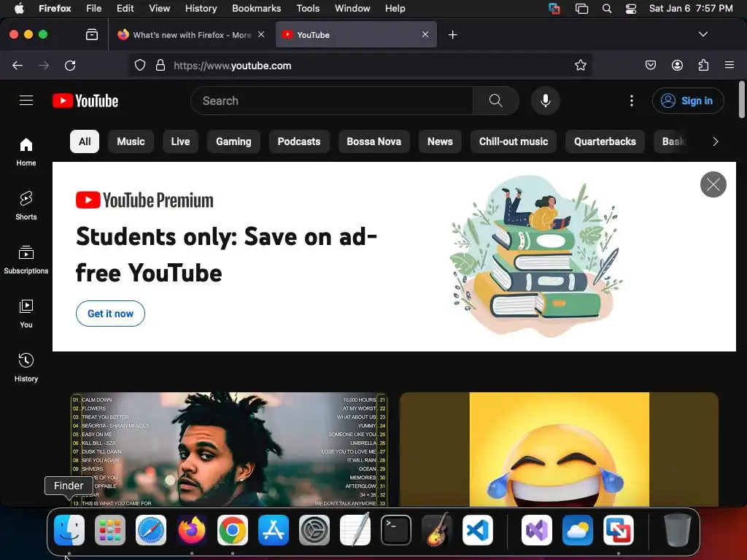Screen dimensions: 747x560
Task: Start voice search with microphone icon
Action: (x=546, y=101)
